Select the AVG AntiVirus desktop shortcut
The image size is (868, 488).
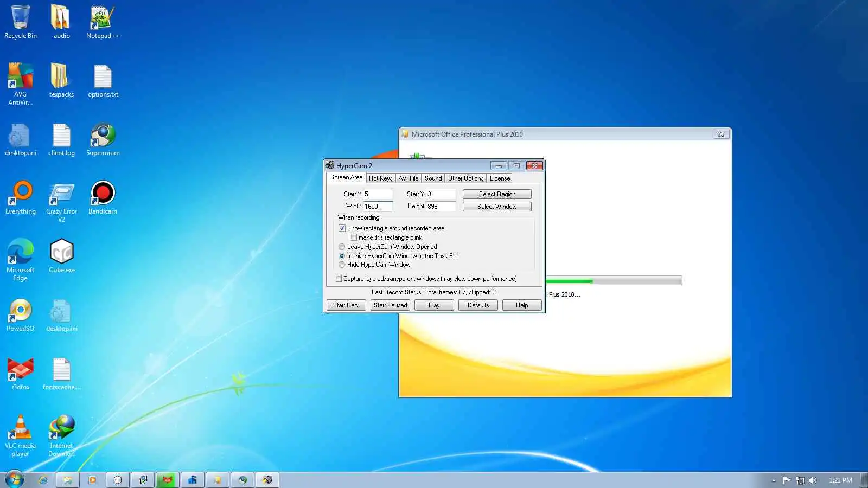point(21,84)
